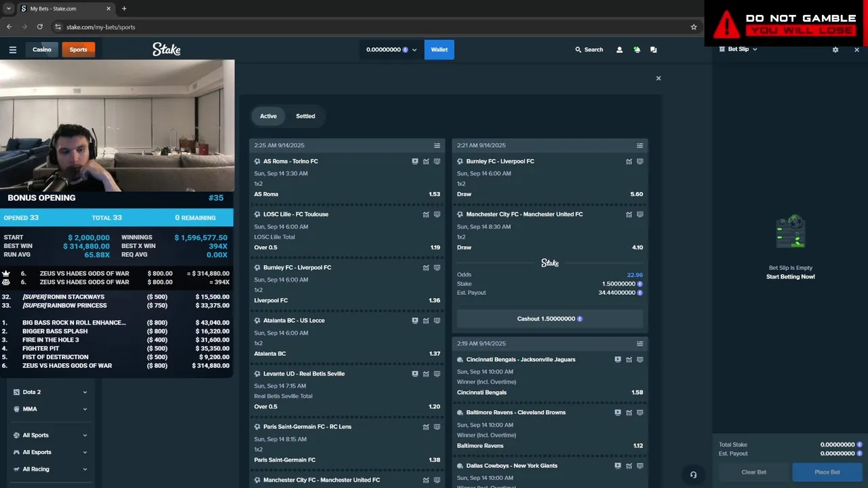Select the Cincinnati Bengals - Jacksonville Jaguars title
The image size is (868, 488).
point(521,360)
